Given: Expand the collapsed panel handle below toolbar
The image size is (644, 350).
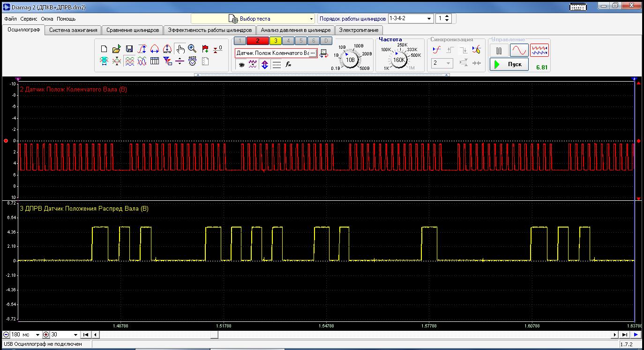Looking at the screenshot, I should [x=322, y=75].
